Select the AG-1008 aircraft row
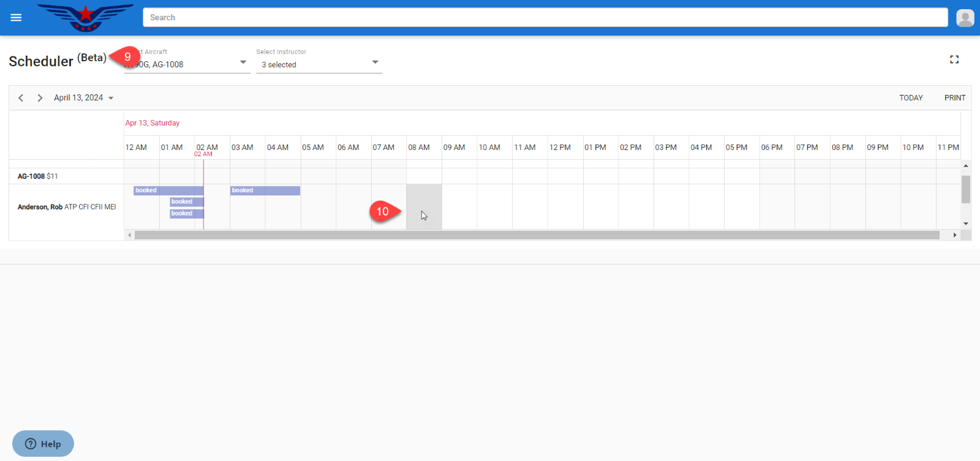 tap(37, 176)
